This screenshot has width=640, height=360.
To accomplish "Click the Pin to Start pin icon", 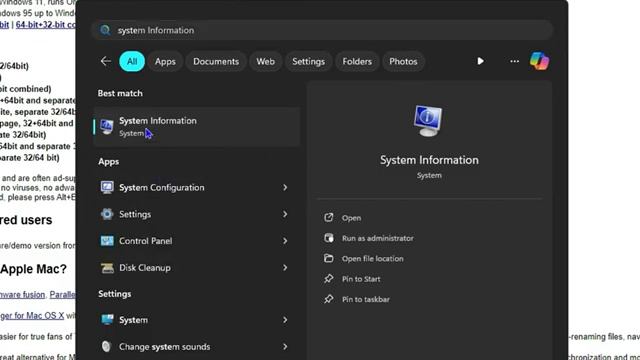I will click(329, 279).
